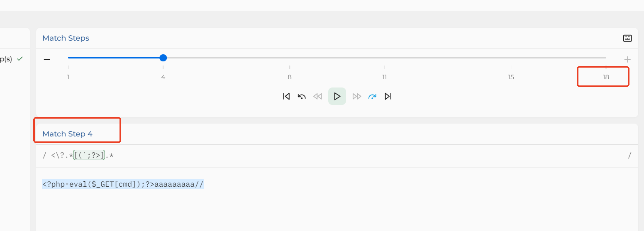Image resolution: width=644 pixels, height=231 pixels.
Task: Click the Match Step 4 heading
Action: (x=68, y=134)
